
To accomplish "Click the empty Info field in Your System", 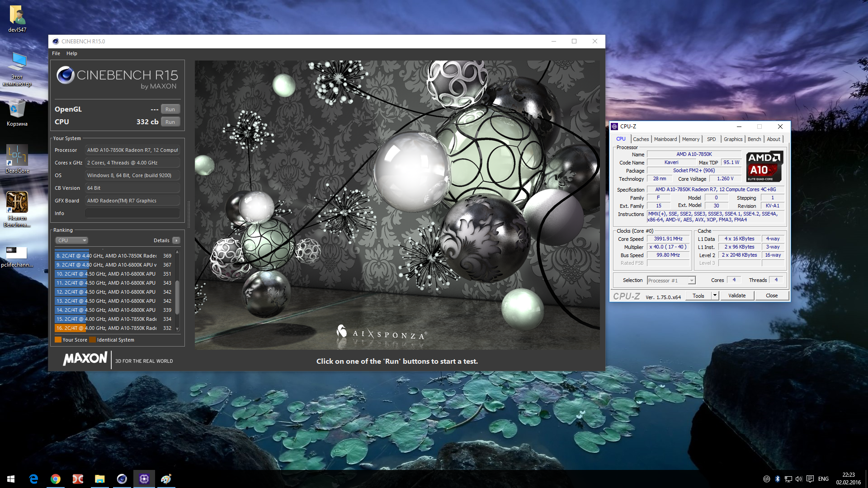I will [x=132, y=213].
